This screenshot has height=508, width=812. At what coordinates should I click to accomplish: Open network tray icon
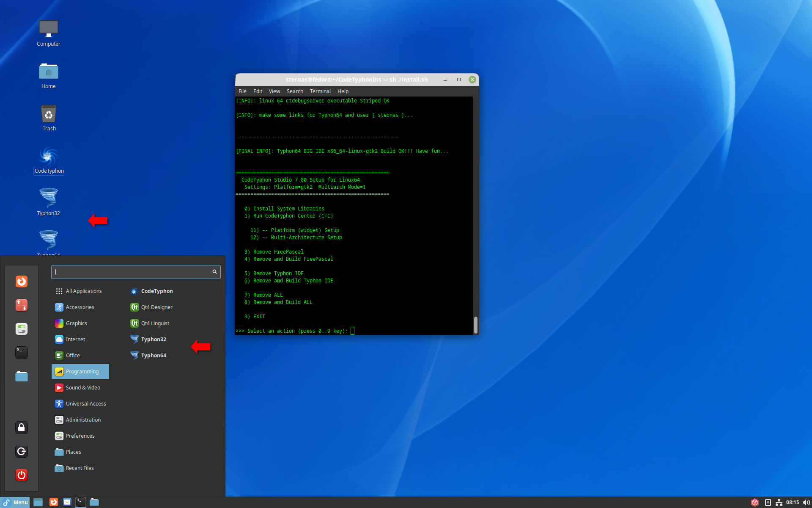click(779, 502)
